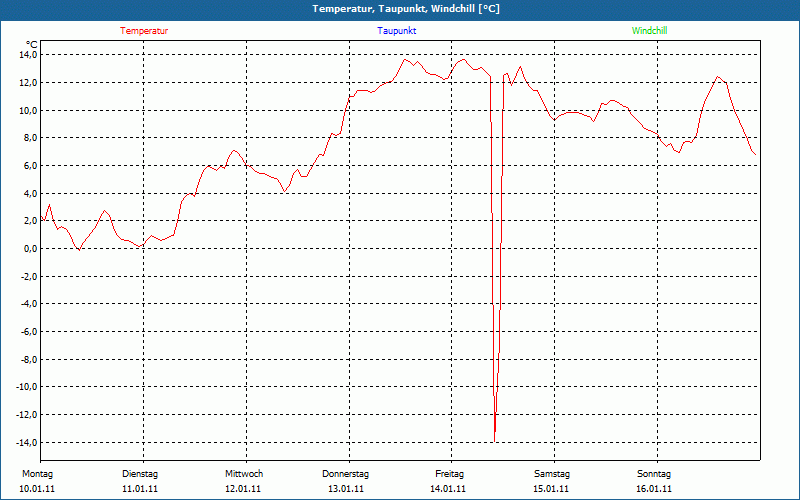Click the date 15.01.11

coord(551,489)
